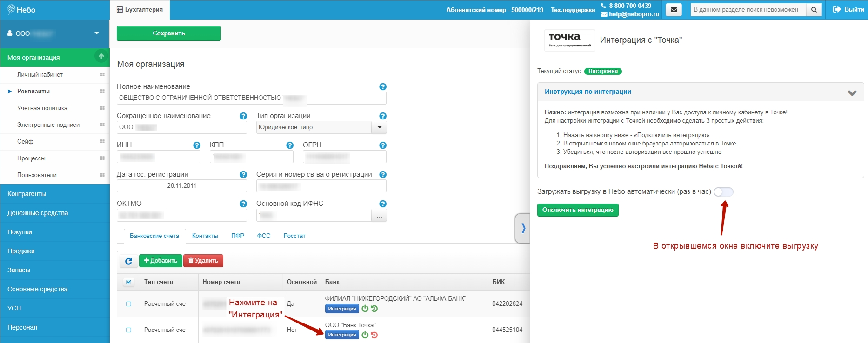Collapse the Инструкция по интеграции section
Viewport: 868px width, 343px height.
coord(852,92)
